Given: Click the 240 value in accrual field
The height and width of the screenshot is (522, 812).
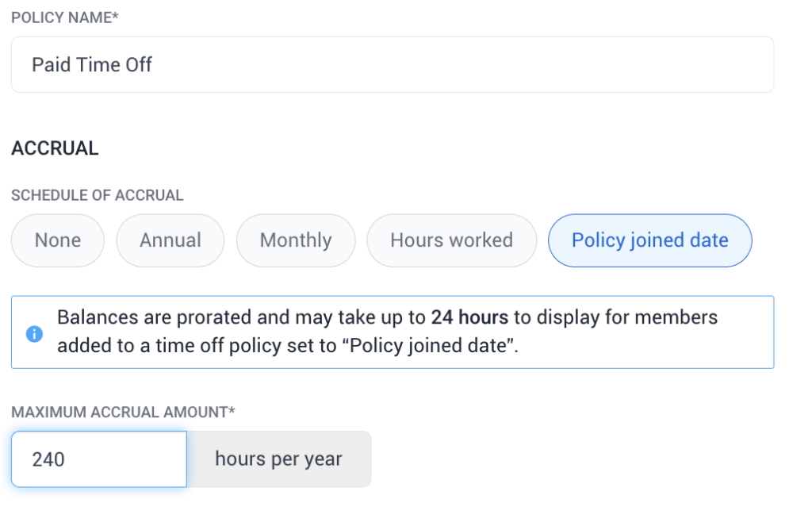Looking at the screenshot, I should tap(48, 459).
